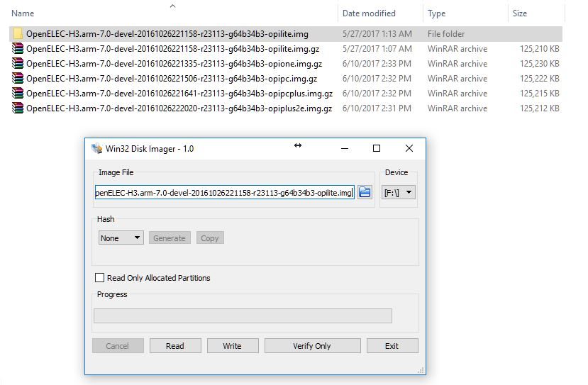Click the size value 125,222 KB
588x385 pixels.
(539, 79)
